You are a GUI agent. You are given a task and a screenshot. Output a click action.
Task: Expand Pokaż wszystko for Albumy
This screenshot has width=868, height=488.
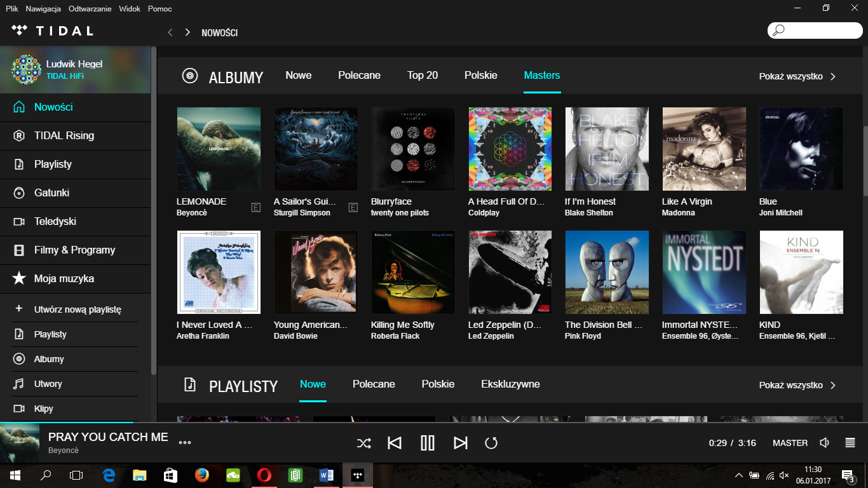click(x=797, y=76)
